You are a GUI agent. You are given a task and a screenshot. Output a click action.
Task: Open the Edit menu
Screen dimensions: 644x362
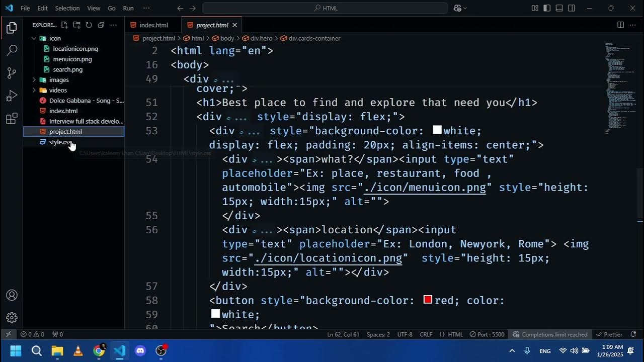[x=43, y=8]
